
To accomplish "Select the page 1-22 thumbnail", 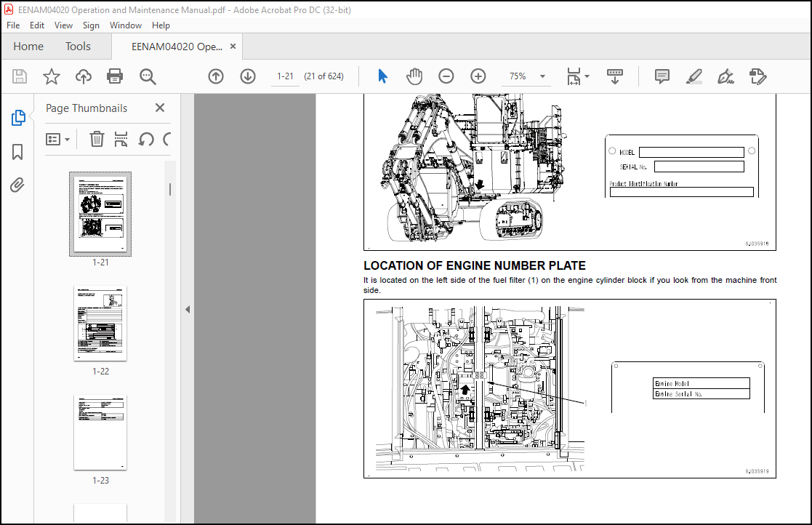I will tap(100, 323).
